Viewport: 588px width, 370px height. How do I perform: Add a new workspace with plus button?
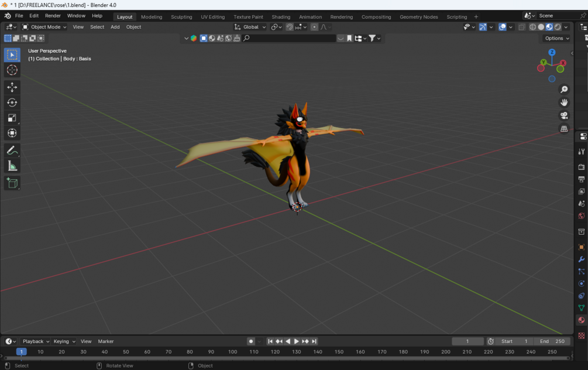[x=476, y=17]
